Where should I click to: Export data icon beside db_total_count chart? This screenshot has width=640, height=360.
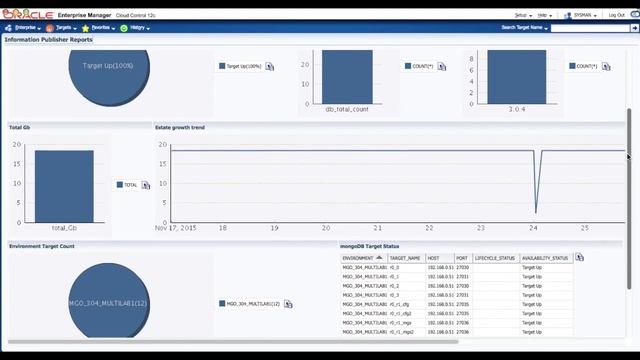coord(442,66)
